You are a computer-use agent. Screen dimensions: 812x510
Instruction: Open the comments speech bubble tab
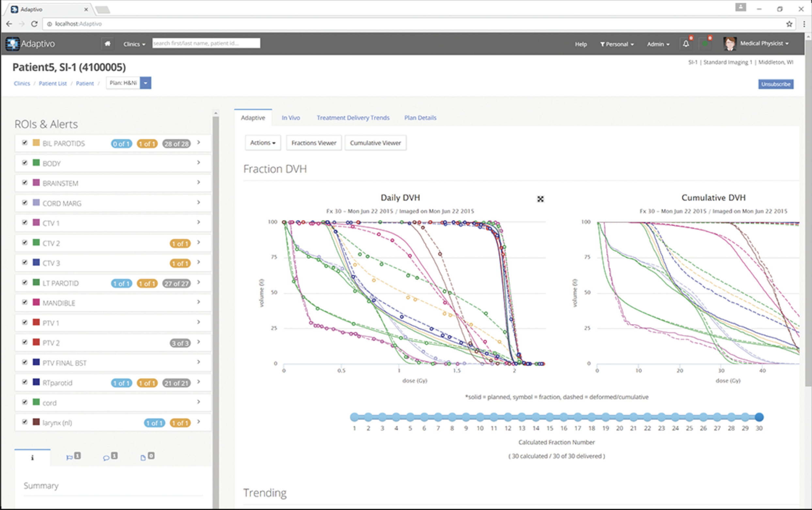pyautogui.click(x=106, y=457)
